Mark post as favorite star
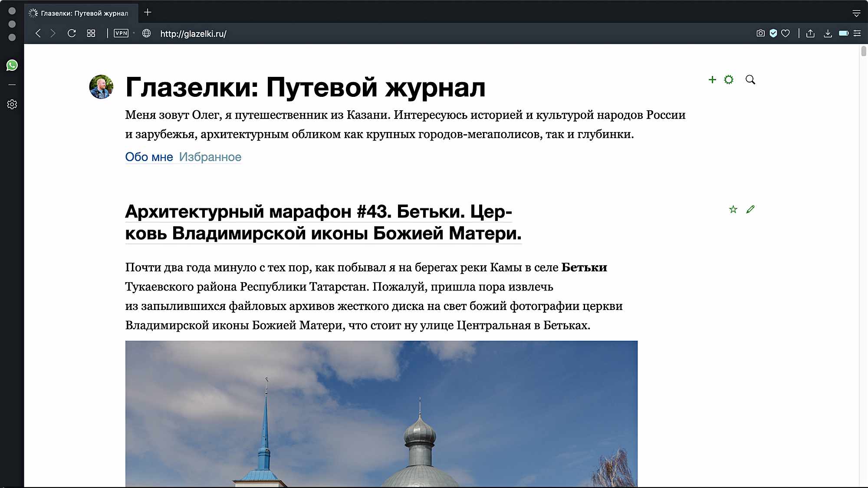Viewport: 868px width, 488px height. [x=733, y=209]
